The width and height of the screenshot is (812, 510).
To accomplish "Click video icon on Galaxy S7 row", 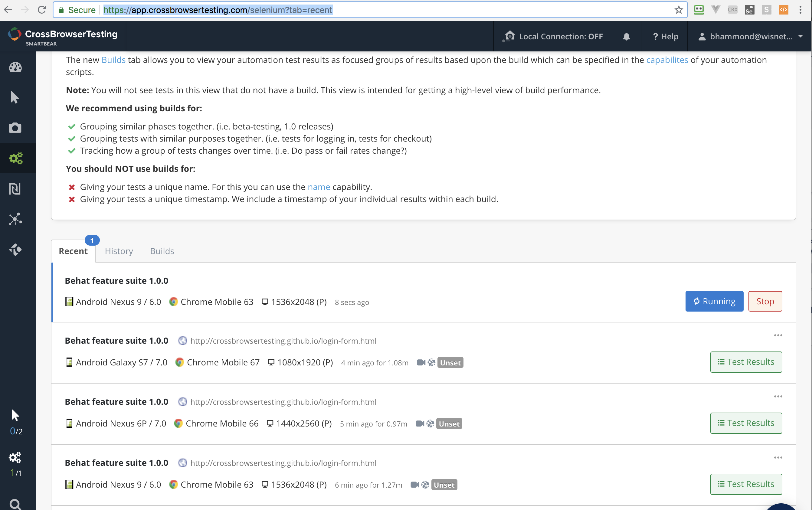I will pos(421,362).
